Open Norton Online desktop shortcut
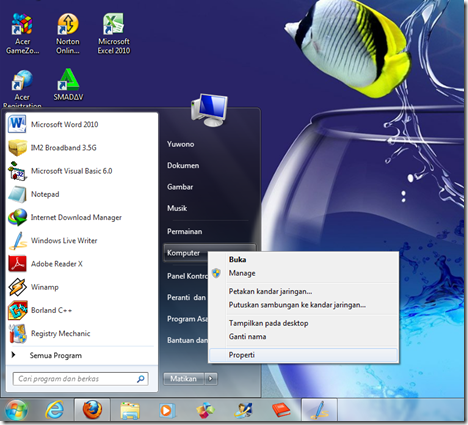Viewport: 468px width, 425px height. [68, 33]
